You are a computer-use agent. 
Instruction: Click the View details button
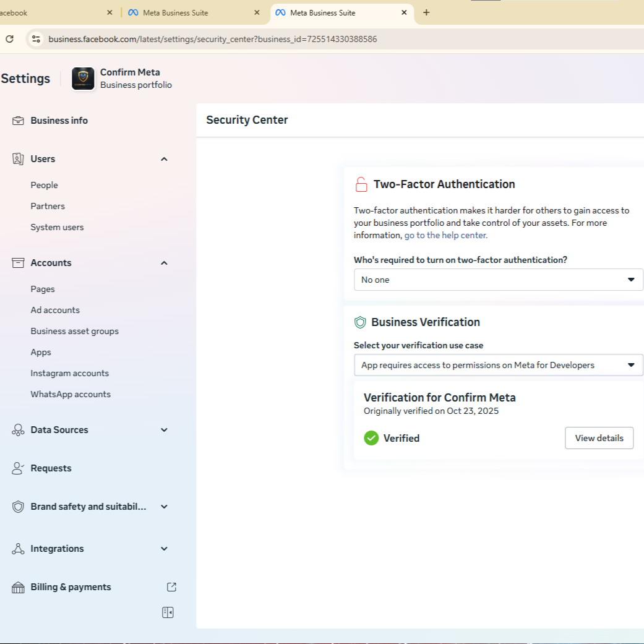(598, 438)
